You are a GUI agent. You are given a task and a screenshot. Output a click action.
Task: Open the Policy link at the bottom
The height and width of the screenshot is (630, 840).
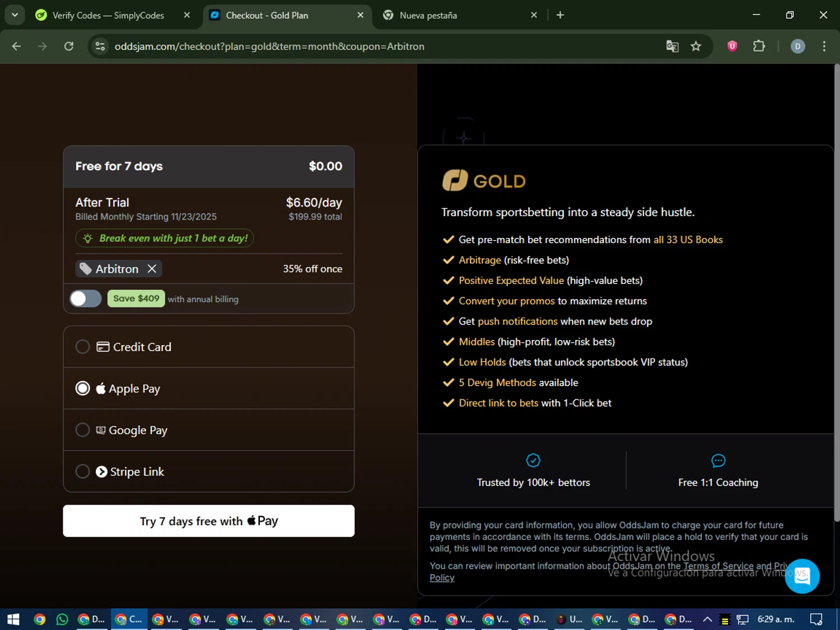[x=442, y=577]
